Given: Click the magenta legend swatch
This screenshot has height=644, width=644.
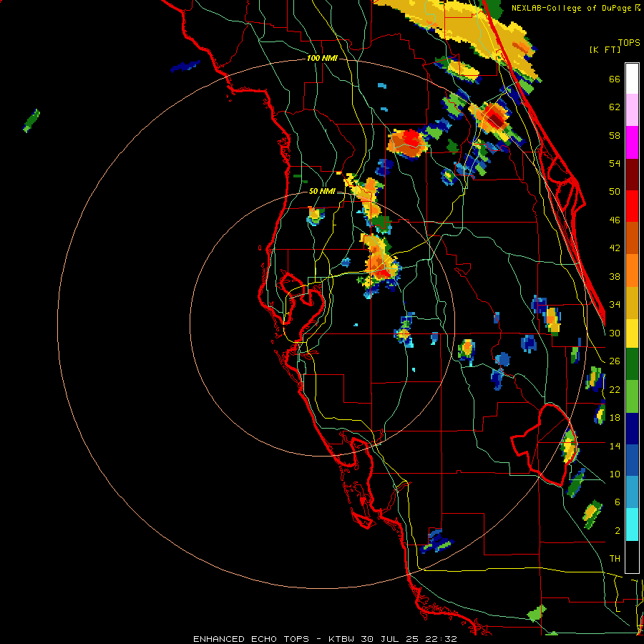Looking at the screenshot, I should pos(632,142).
